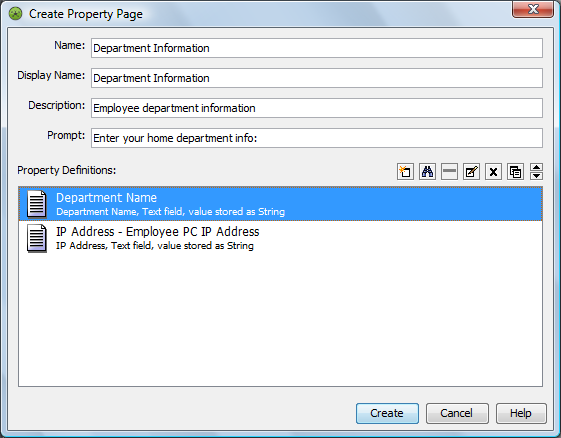Open the binoculars search icon
This screenshot has height=438, width=561.
click(428, 172)
